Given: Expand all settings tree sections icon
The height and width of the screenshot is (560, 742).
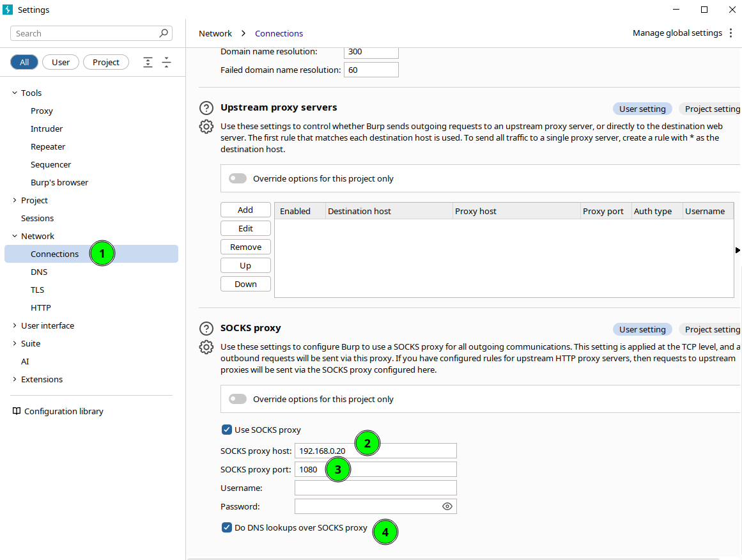Looking at the screenshot, I should pos(148,62).
